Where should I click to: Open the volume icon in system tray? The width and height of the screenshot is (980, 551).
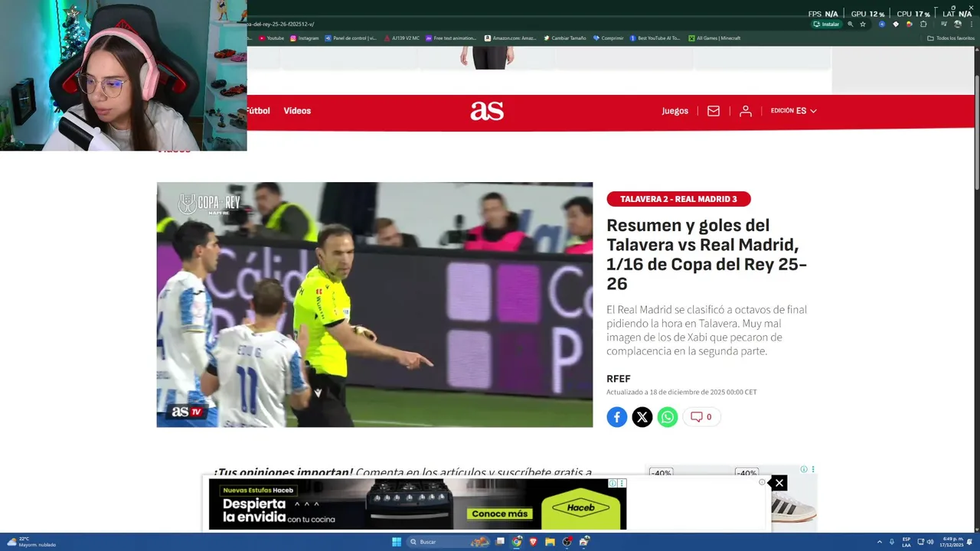click(931, 542)
